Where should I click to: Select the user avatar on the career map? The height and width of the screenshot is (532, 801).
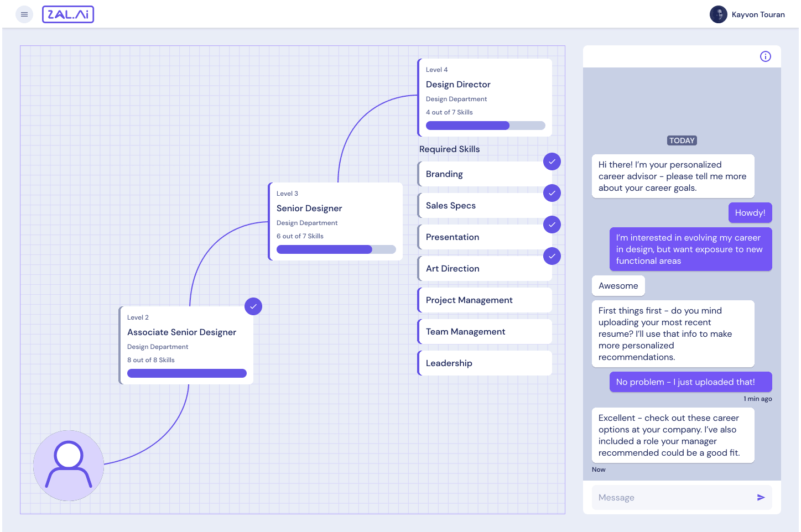click(68, 466)
